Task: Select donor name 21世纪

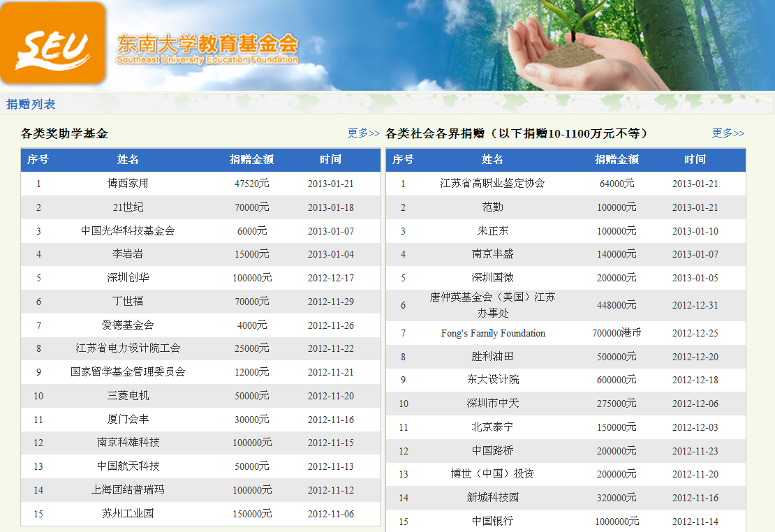Action: click(x=128, y=207)
